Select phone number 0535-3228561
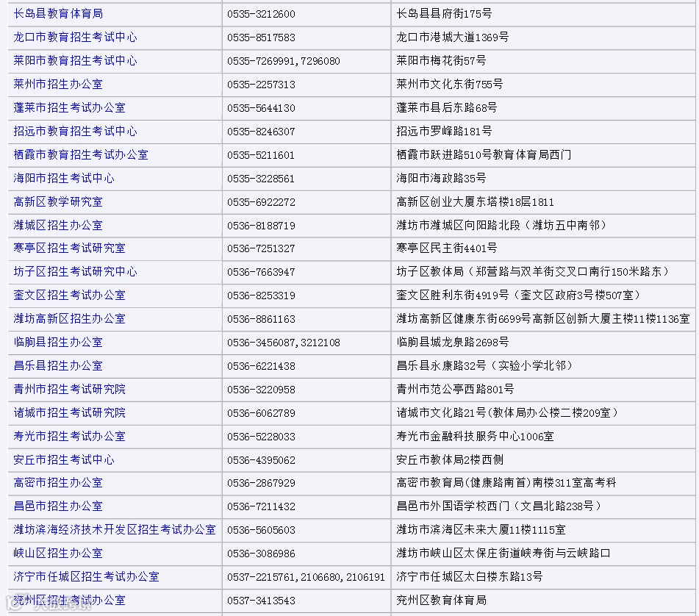 261,179
